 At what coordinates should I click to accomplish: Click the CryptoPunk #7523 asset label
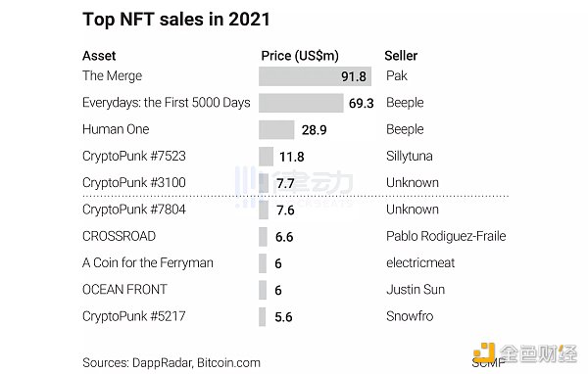pos(134,156)
